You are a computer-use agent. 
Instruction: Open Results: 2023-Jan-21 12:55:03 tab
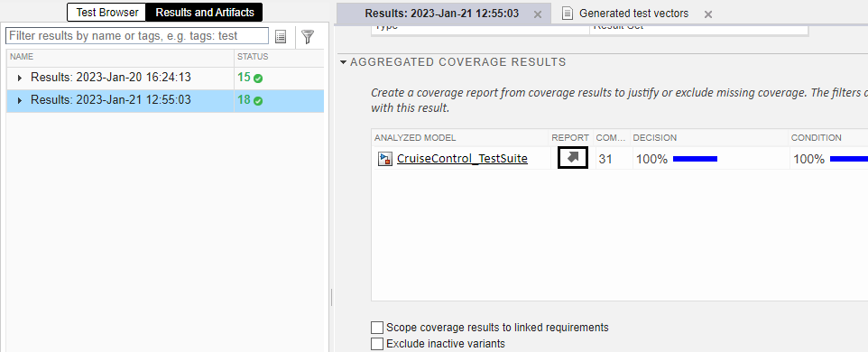[x=442, y=14]
